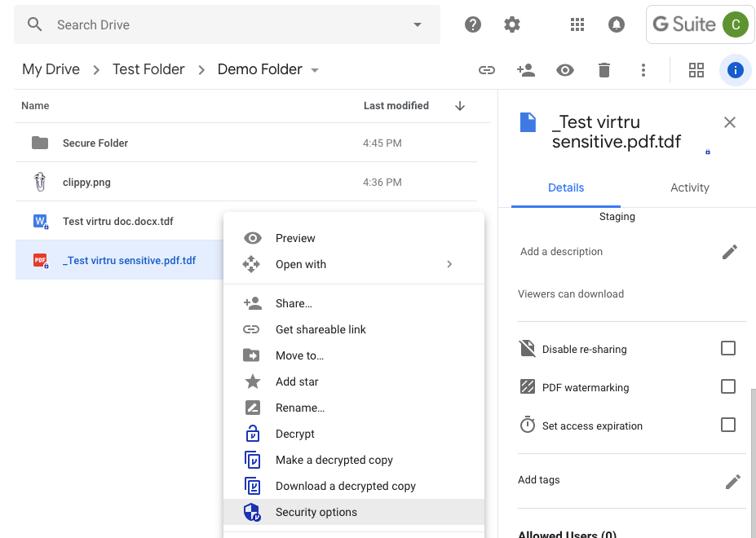Open Drive settings gear
This screenshot has width=756, height=538.
click(512, 24)
